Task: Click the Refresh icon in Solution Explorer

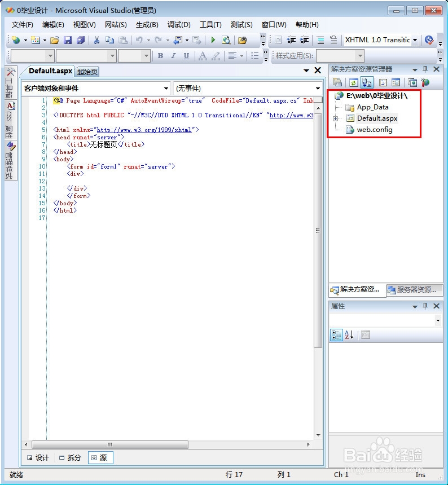Action: (353, 82)
